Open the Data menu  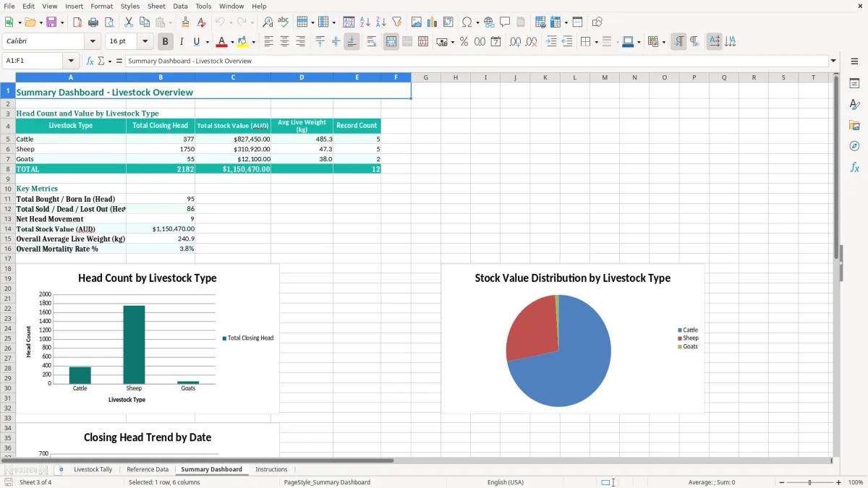click(180, 6)
